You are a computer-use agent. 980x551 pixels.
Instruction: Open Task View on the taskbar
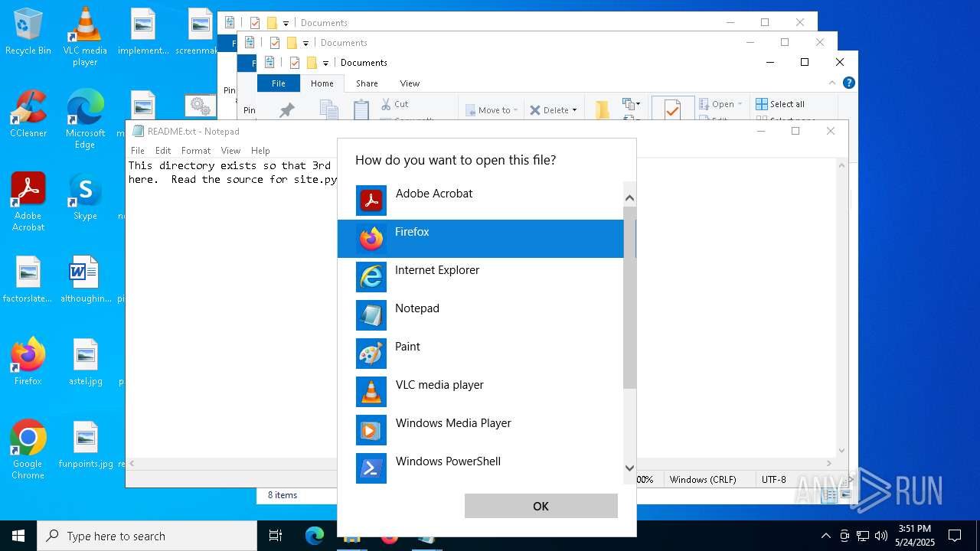point(276,536)
